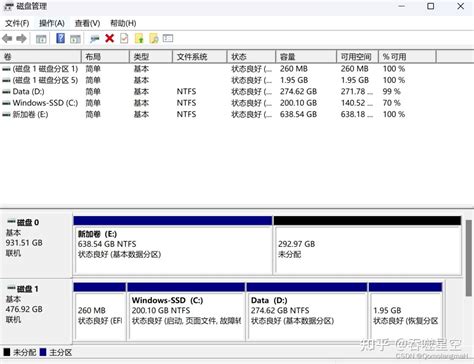
Task: Open the 帮助(H) menu
Action: pyautogui.click(x=123, y=23)
